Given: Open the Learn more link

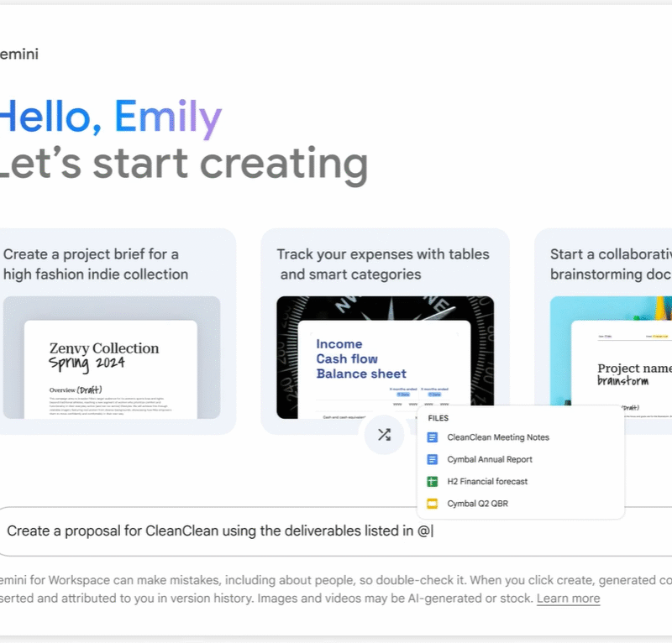Looking at the screenshot, I should tap(568, 599).
